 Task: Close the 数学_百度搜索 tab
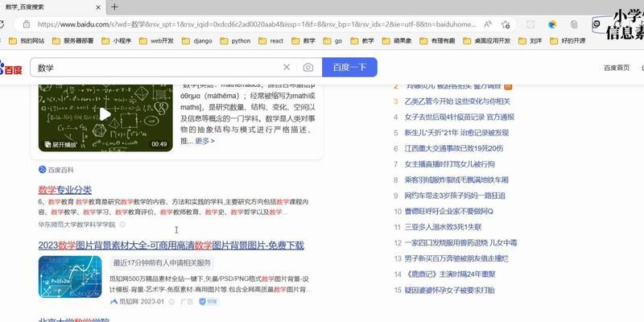(x=98, y=7)
